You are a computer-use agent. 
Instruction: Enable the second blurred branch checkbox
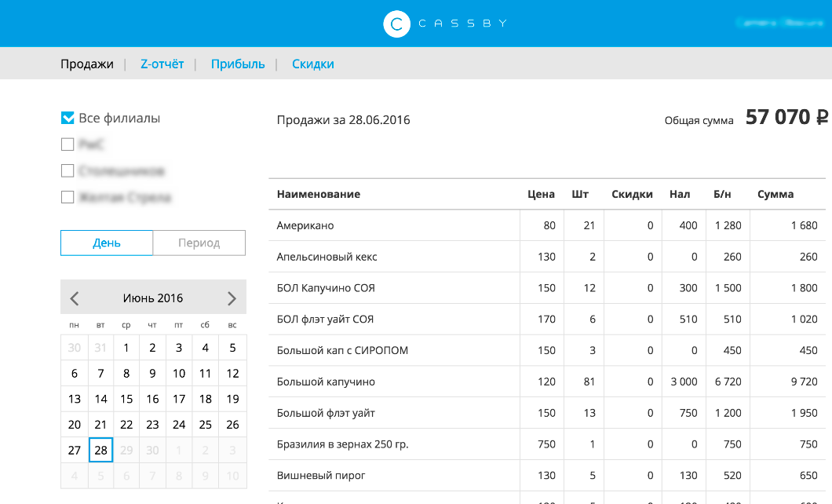[x=68, y=171]
